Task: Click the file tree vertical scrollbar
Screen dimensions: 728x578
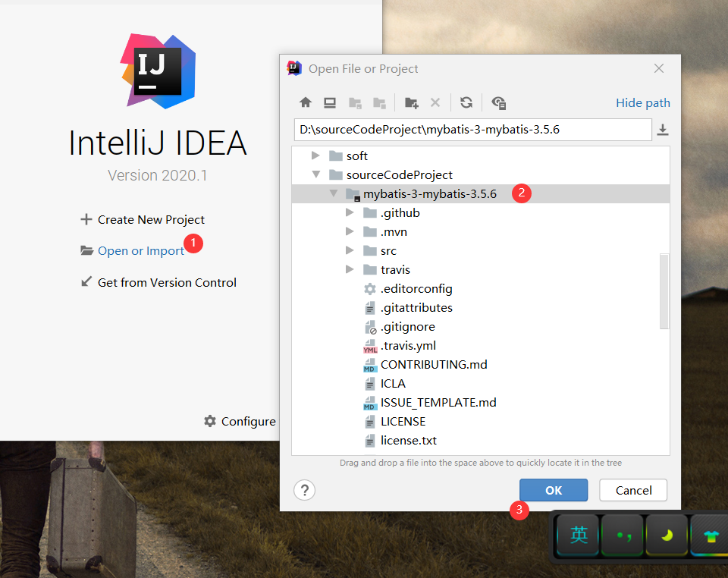Action: tap(664, 291)
